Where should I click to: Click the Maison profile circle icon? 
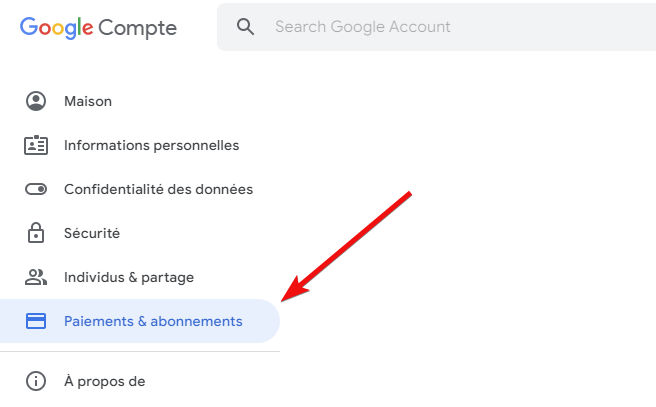pos(36,101)
